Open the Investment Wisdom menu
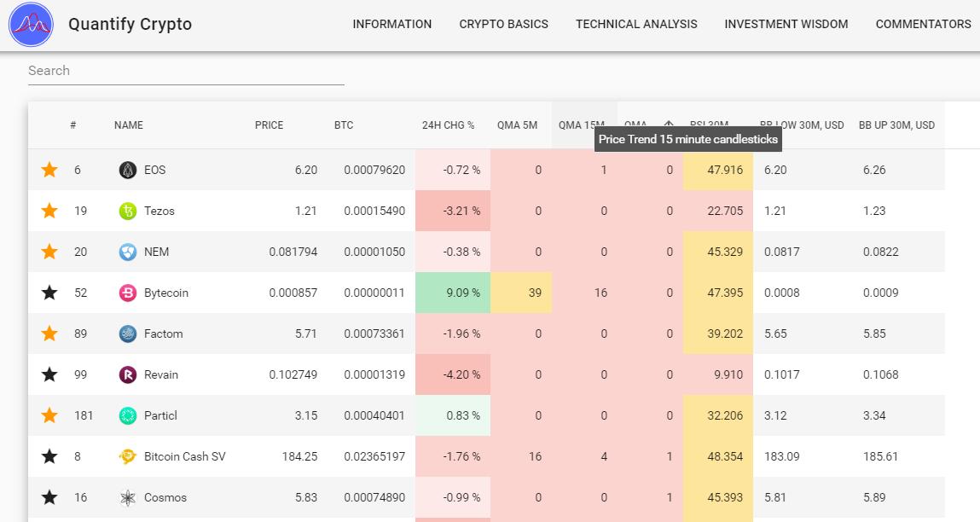 (786, 25)
